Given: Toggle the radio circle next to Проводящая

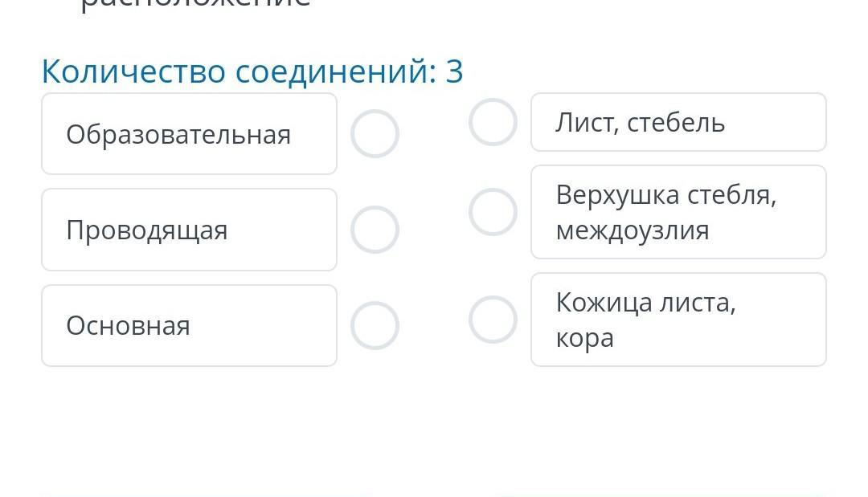Looking at the screenshot, I should pos(375,230).
